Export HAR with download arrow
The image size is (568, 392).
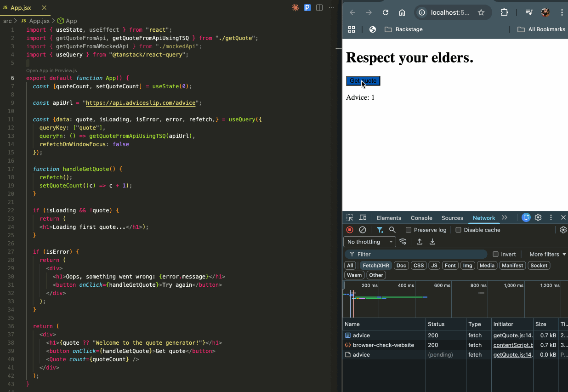click(x=432, y=242)
